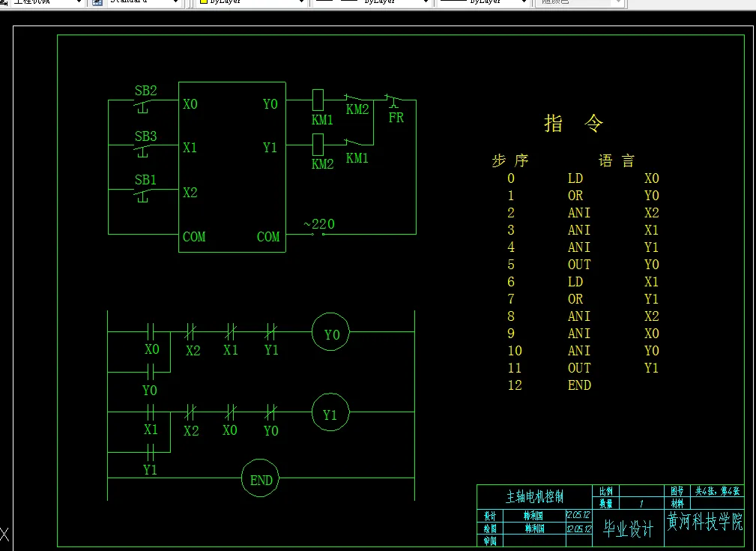Select the 黄河科技学院 text in title block
Image resolution: width=756 pixels, height=551 pixels.
[x=704, y=522]
